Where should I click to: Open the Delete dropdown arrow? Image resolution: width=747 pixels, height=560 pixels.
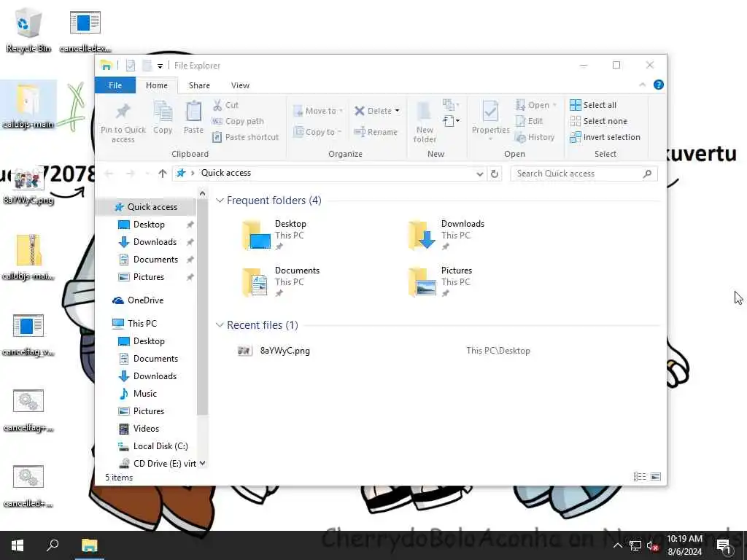tap(398, 111)
